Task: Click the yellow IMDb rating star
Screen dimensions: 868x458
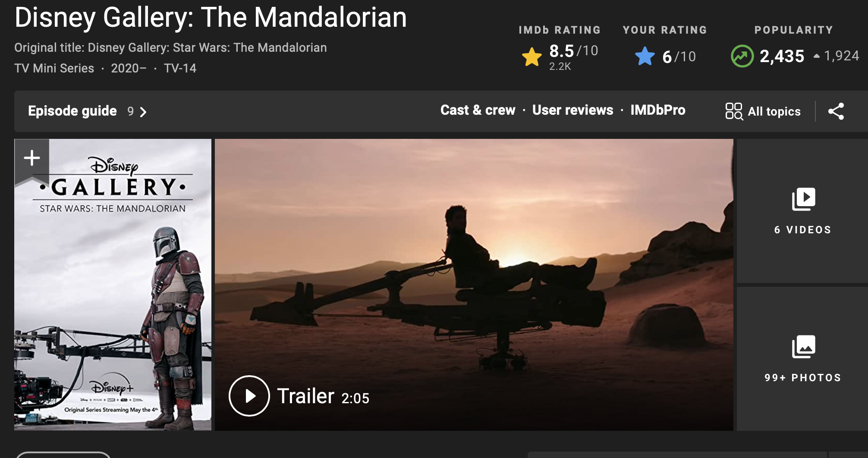Action: click(x=531, y=56)
